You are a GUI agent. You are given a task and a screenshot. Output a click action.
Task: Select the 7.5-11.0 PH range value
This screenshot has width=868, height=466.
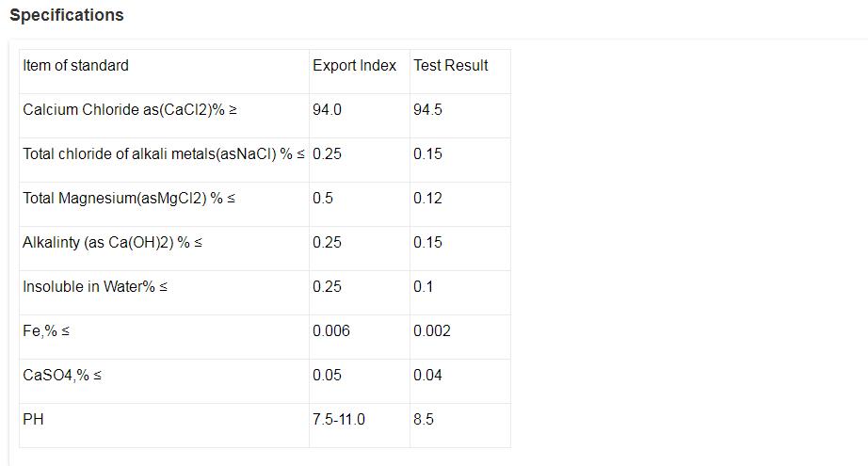pyautogui.click(x=339, y=419)
